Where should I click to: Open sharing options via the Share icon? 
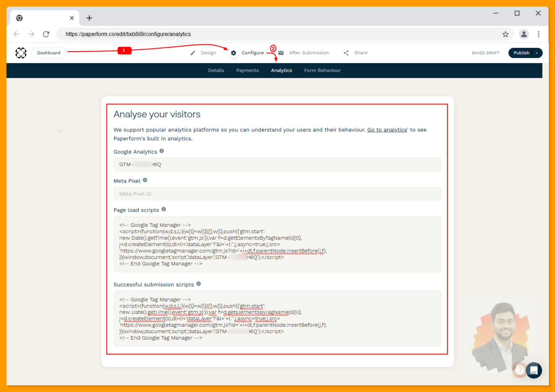point(346,53)
